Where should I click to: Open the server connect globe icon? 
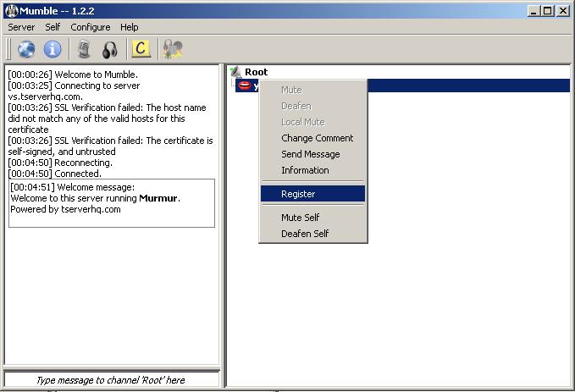click(x=26, y=49)
